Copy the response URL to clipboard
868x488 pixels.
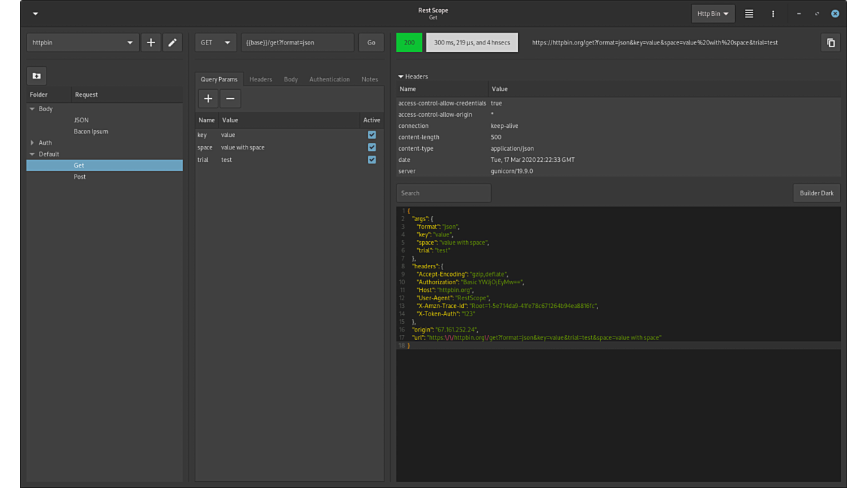coord(830,42)
